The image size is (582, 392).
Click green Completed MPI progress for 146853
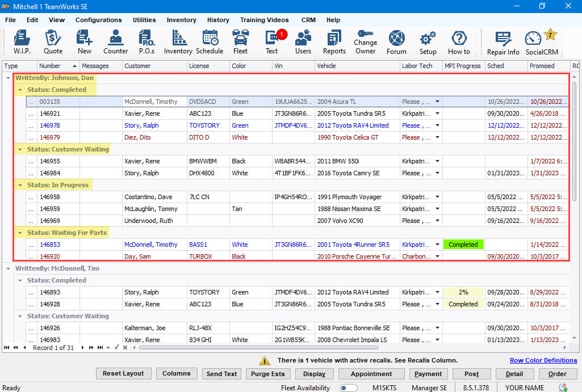[463, 245]
